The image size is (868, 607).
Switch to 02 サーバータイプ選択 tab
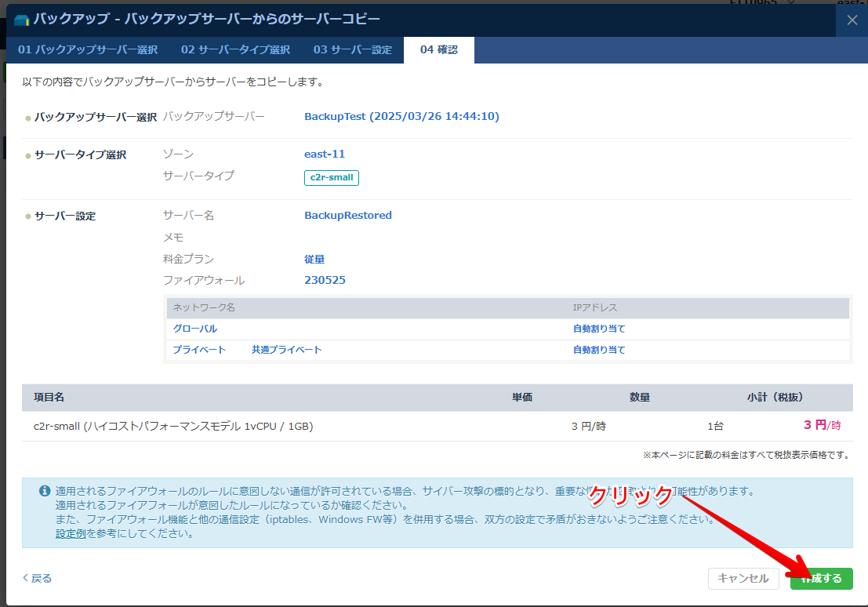(x=235, y=49)
